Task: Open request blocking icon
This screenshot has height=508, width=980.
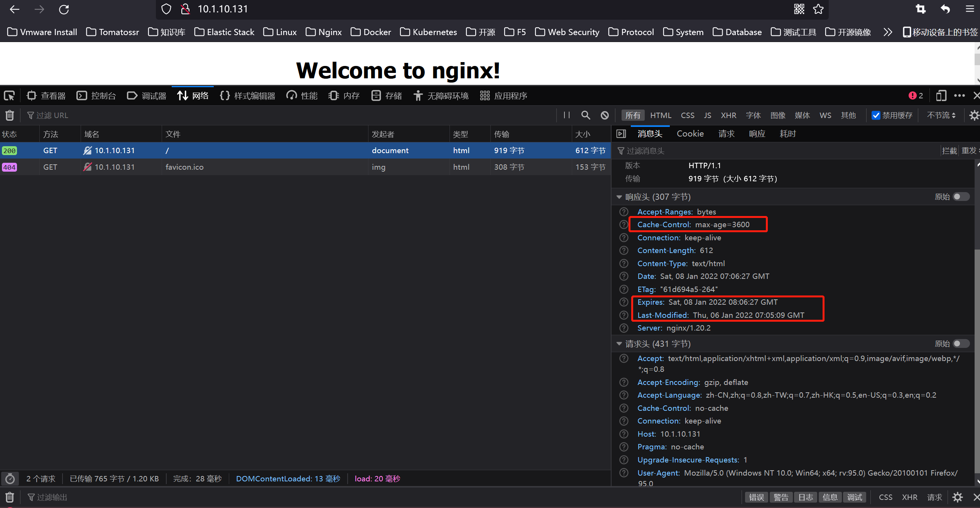Action: (x=605, y=115)
